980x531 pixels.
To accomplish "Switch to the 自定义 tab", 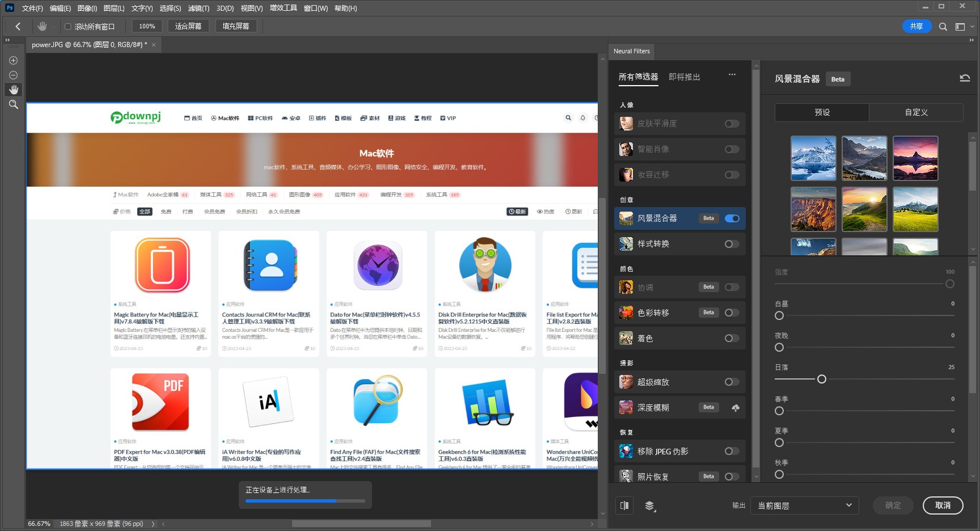I will [x=916, y=112].
